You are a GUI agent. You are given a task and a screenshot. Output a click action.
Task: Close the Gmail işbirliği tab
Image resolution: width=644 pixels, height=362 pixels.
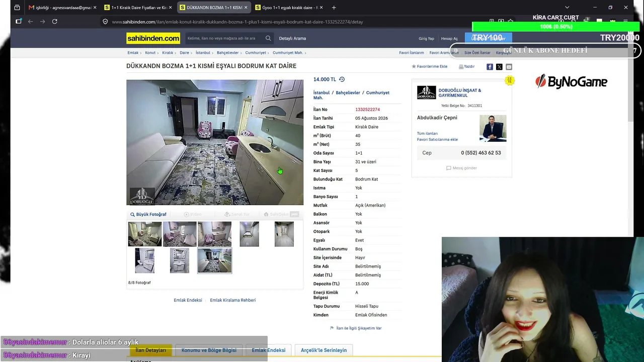coord(95,8)
